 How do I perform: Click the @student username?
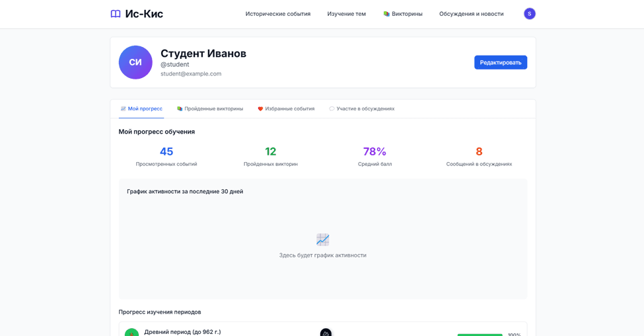pyautogui.click(x=175, y=65)
